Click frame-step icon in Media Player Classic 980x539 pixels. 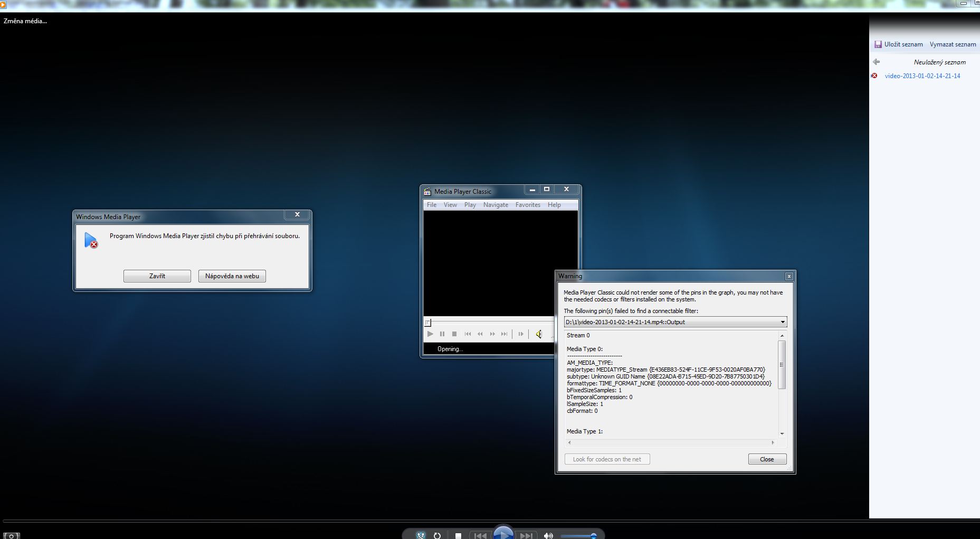(x=521, y=334)
